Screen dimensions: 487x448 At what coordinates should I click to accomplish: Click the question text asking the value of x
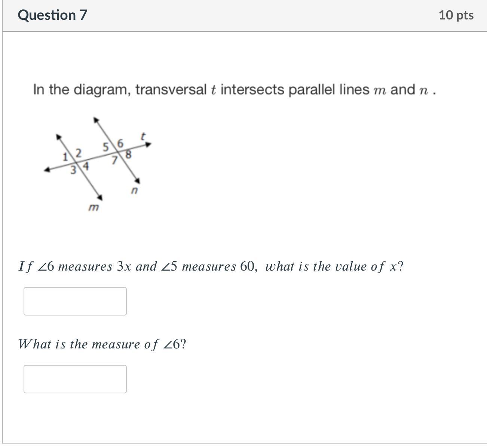click(x=211, y=266)
